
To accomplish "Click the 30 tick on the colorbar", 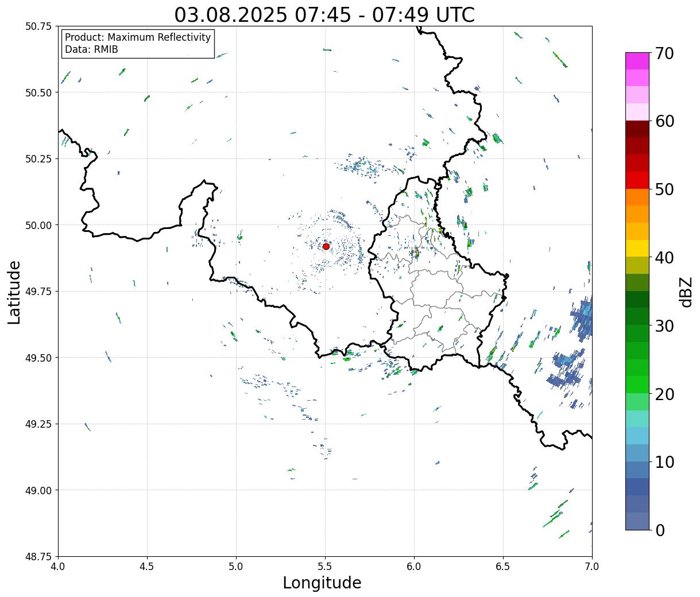I will (664, 325).
